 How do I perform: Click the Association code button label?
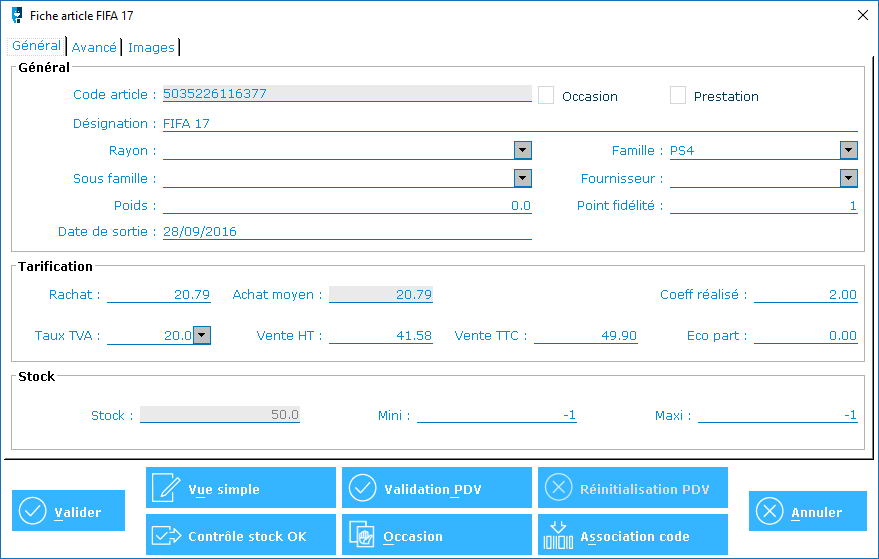(635, 536)
